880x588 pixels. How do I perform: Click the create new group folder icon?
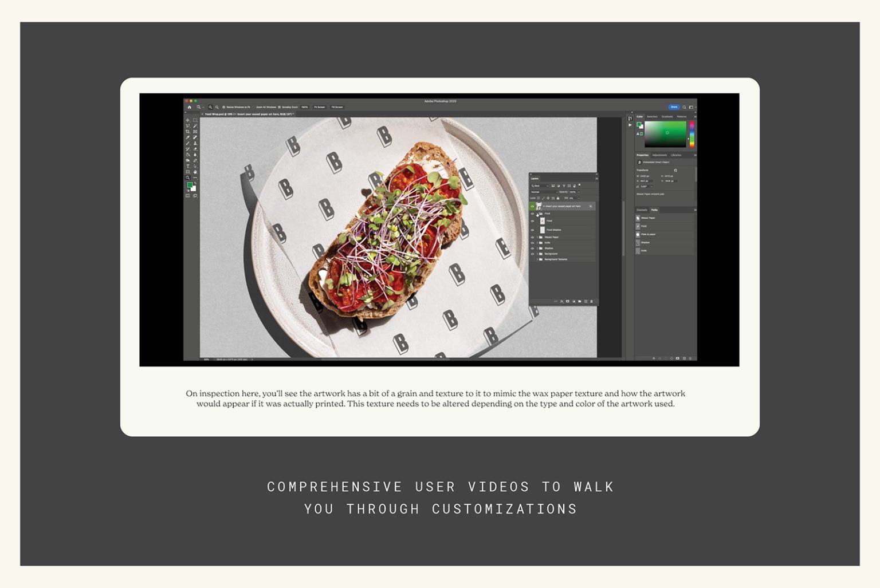click(x=580, y=301)
